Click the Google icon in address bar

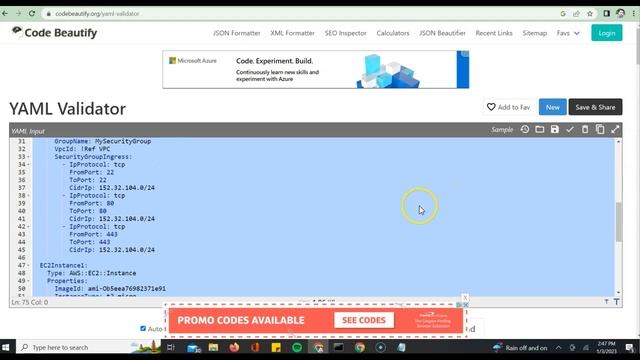(x=563, y=13)
